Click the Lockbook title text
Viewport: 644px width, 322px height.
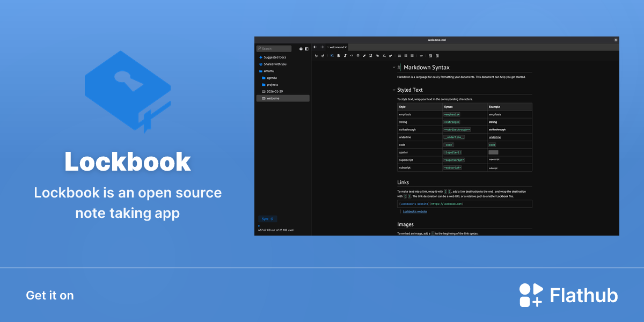click(128, 161)
